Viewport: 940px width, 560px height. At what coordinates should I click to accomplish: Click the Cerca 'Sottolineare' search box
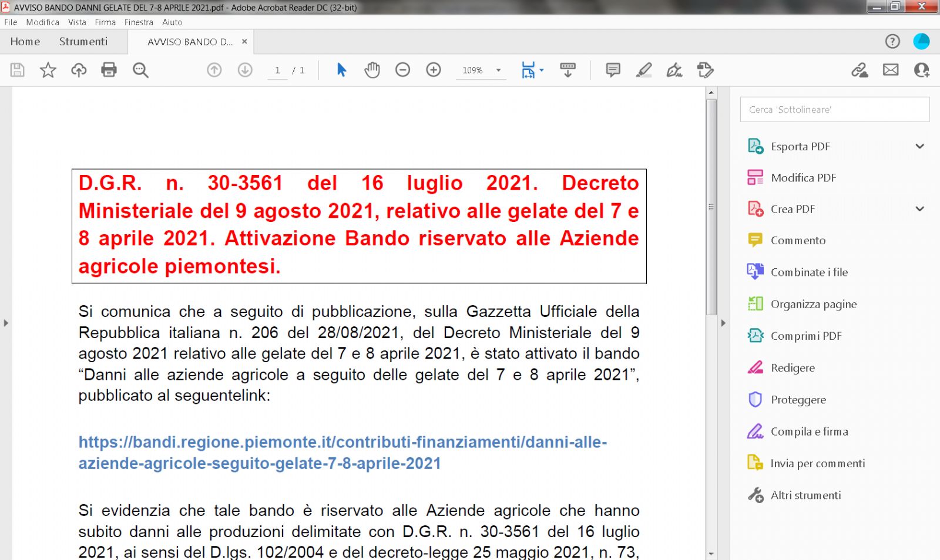pyautogui.click(x=835, y=109)
